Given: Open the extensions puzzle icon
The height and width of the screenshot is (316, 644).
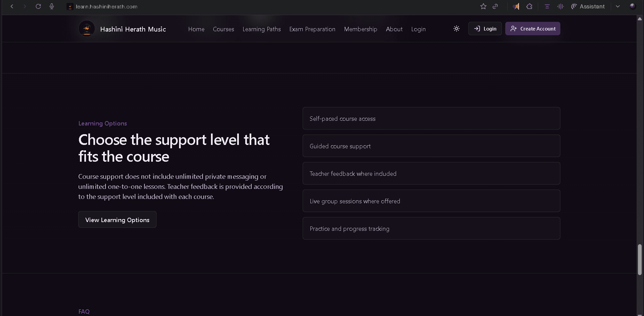Looking at the screenshot, I should (x=529, y=6).
